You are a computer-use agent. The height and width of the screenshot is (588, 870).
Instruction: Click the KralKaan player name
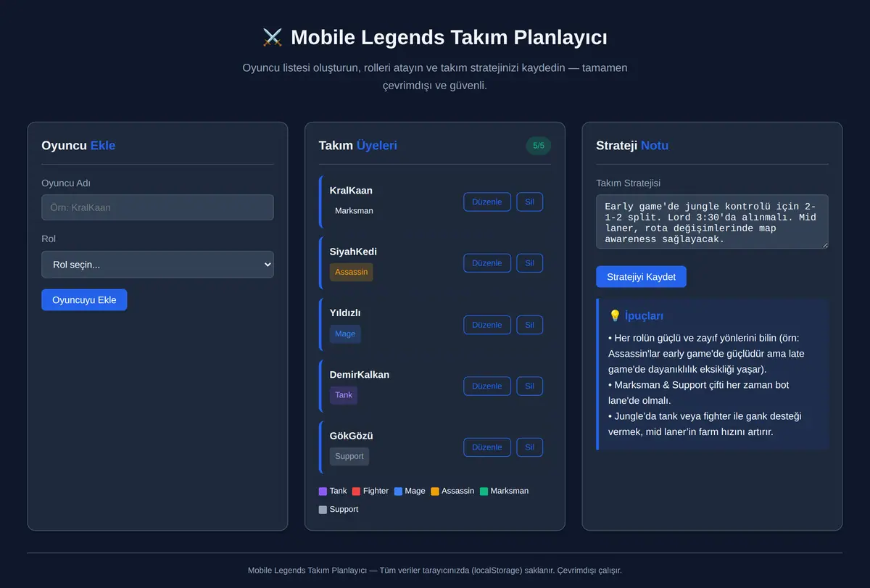351,191
